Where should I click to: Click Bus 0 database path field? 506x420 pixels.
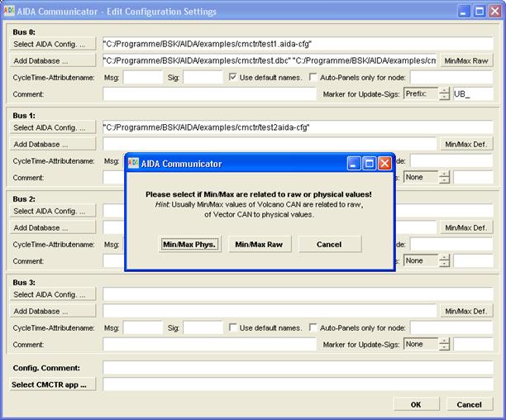[x=270, y=60]
